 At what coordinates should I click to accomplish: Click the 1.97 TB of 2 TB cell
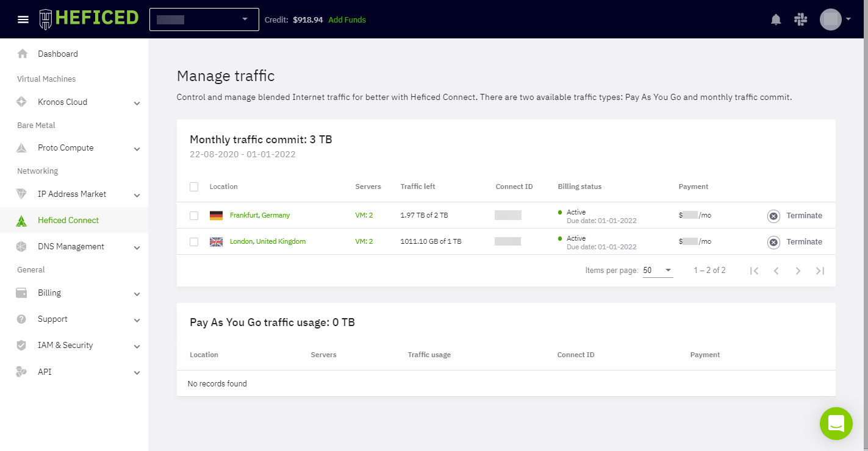point(425,215)
